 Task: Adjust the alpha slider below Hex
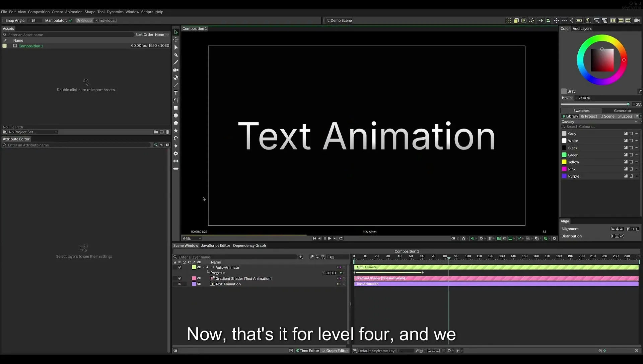pos(595,104)
